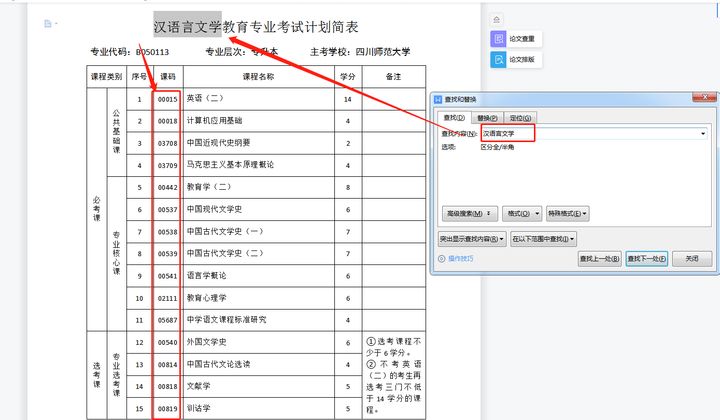
Task: Click the 必考课 category cell
Action: coord(96,209)
